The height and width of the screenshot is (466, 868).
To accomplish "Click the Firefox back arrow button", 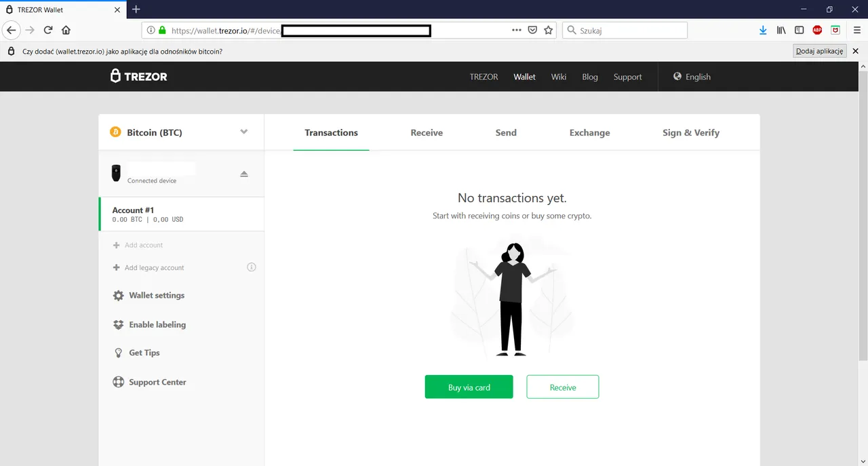I will (x=11, y=30).
